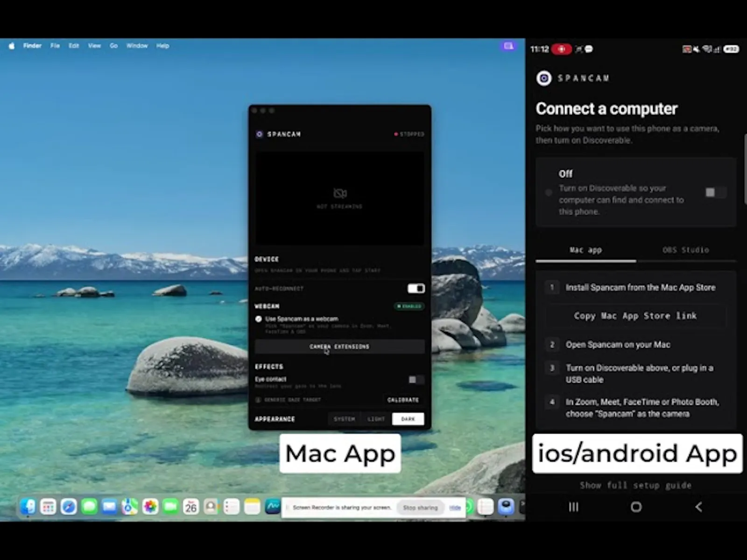Click Stop sharing in the recorder banner

(421, 508)
